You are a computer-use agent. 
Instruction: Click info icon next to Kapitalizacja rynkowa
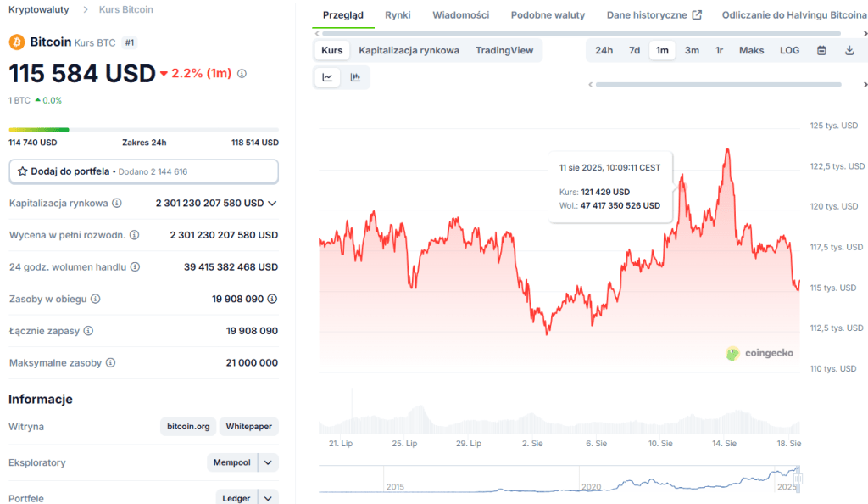[x=117, y=204]
